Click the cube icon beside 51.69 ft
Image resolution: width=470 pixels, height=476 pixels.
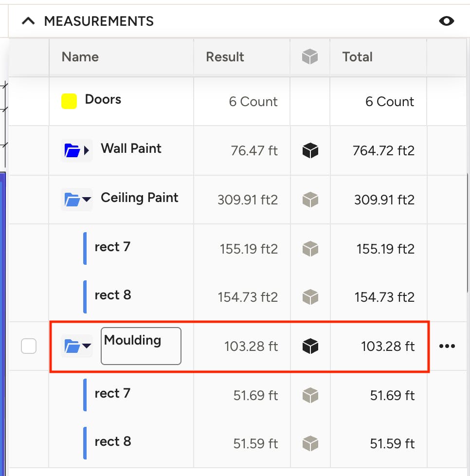tap(310, 395)
